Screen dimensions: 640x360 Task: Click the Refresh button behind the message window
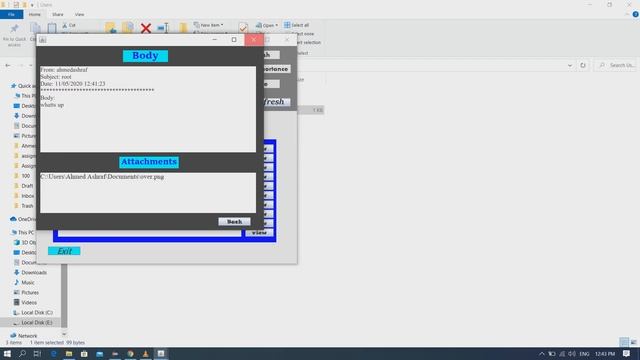click(x=277, y=102)
